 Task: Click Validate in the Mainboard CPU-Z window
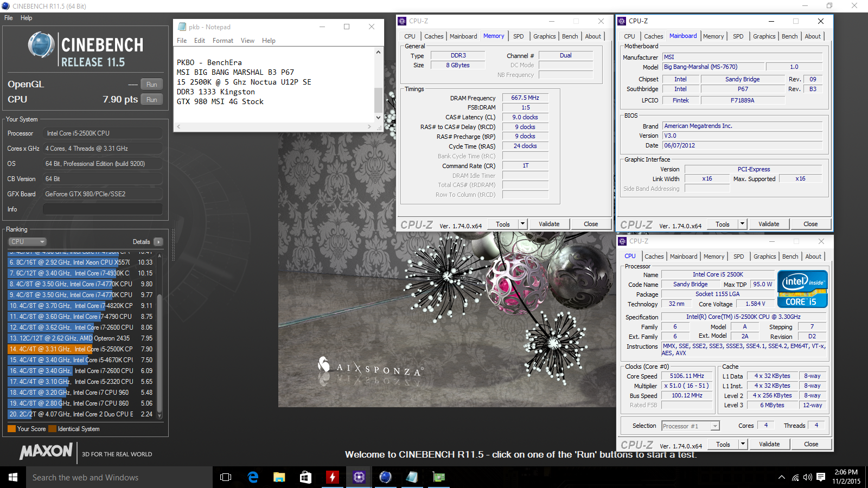pyautogui.click(x=769, y=224)
